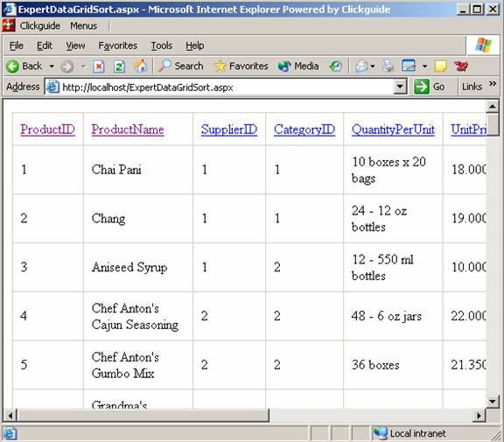Open the History icon in toolbar

(336, 67)
